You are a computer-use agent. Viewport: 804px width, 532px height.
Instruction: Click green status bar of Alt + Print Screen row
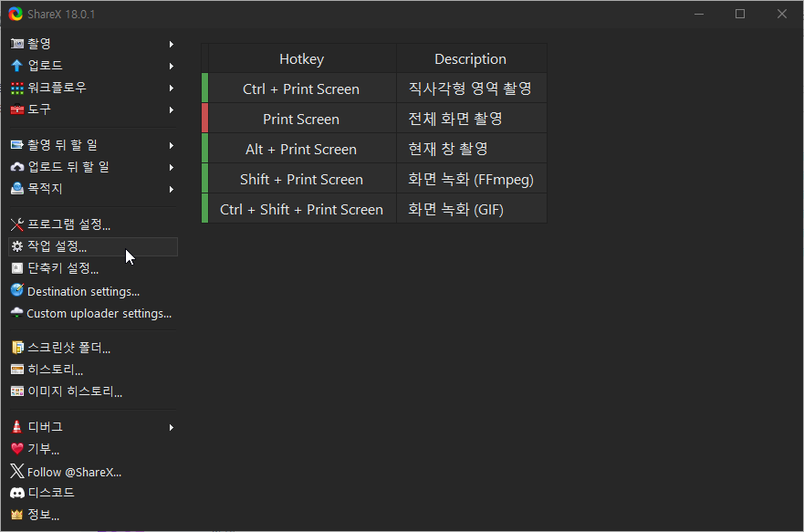204,148
